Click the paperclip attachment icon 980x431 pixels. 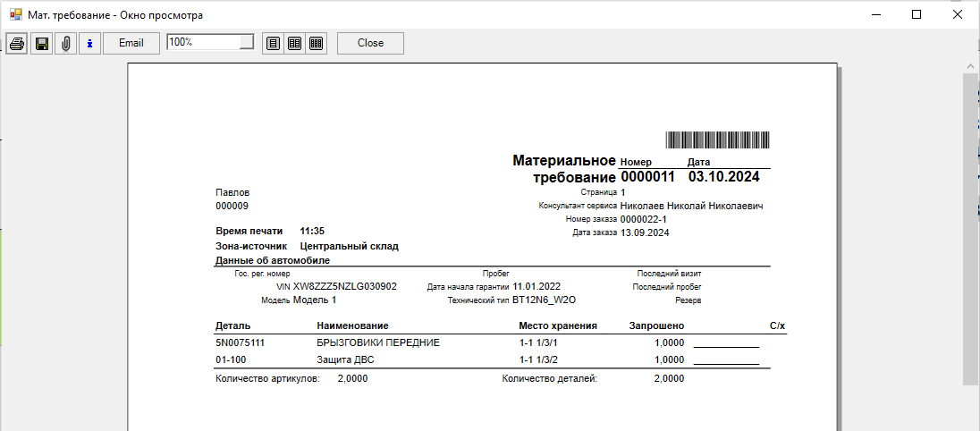point(65,43)
